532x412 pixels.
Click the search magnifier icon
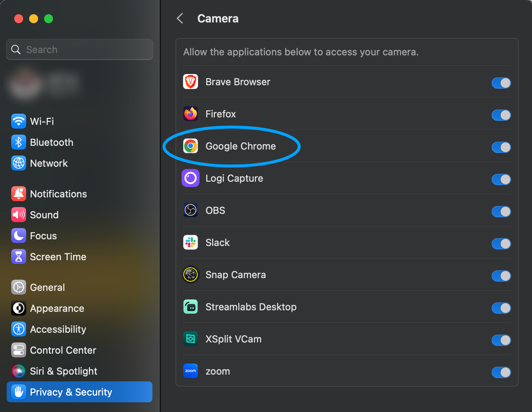click(x=16, y=49)
